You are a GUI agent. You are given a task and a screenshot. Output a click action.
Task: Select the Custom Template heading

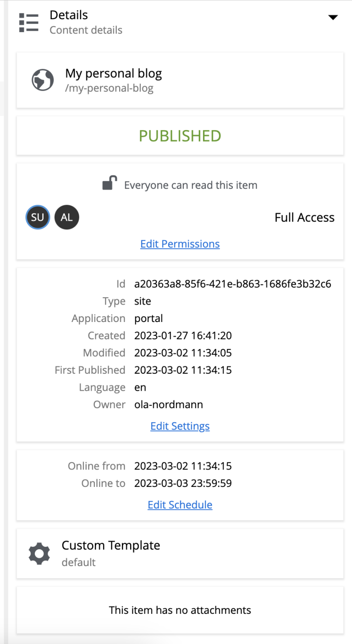[x=111, y=546]
